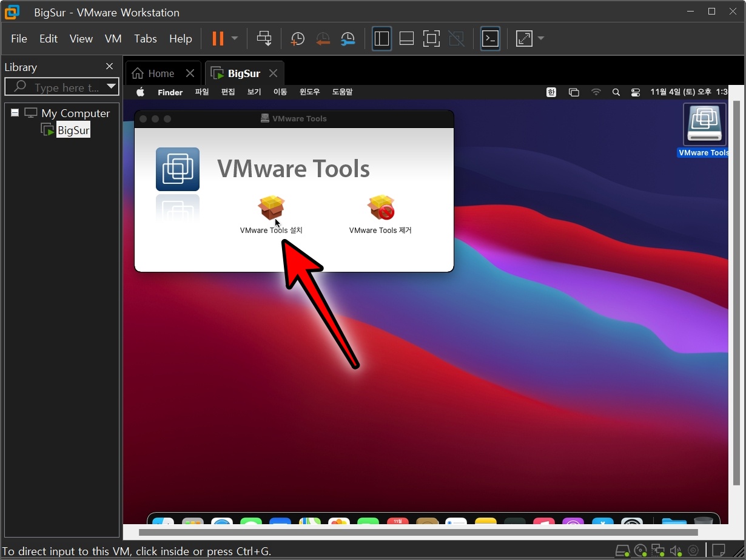Click the message log note icon
The image size is (746, 560).
pos(719,551)
